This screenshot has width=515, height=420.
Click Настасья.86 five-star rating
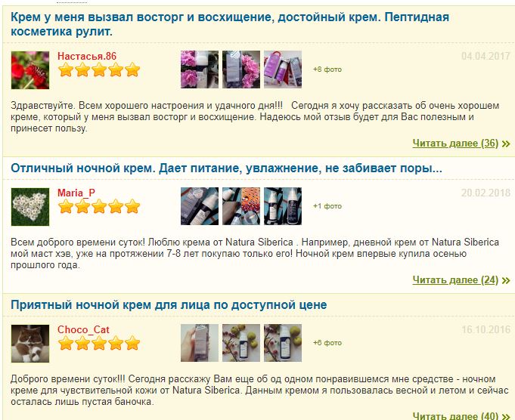click(99, 70)
